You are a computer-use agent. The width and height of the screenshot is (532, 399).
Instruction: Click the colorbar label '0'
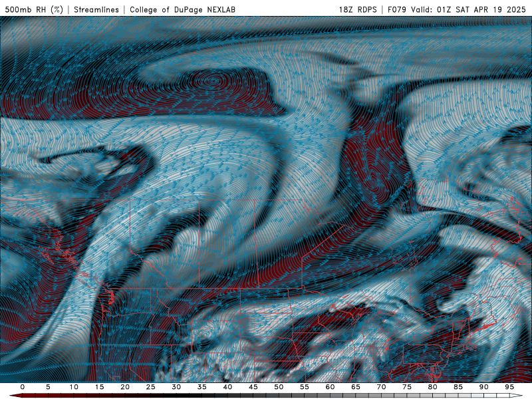coord(23,387)
